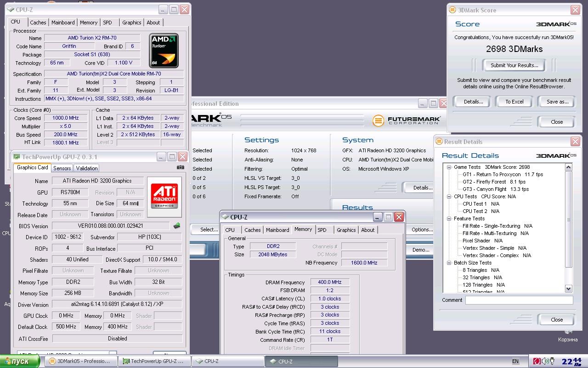Click the Comment input field

(519, 300)
